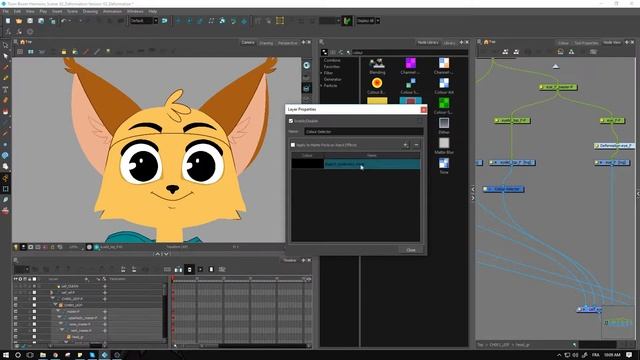Open the Default workspace dropdown
The width and height of the screenshot is (640, 360).
tap(156, 21)
